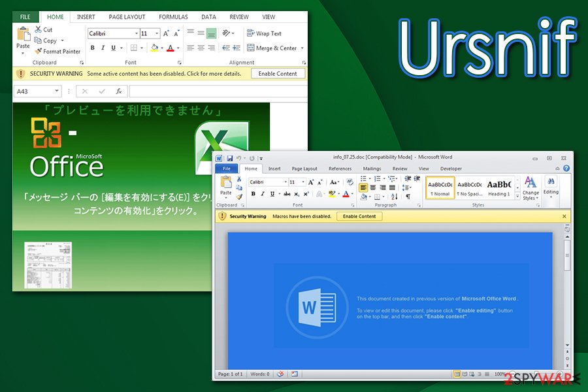This screenshot has width=588, height=392.
Task: Open font size 11 dropdown in Excel
Action: [157, 33]
